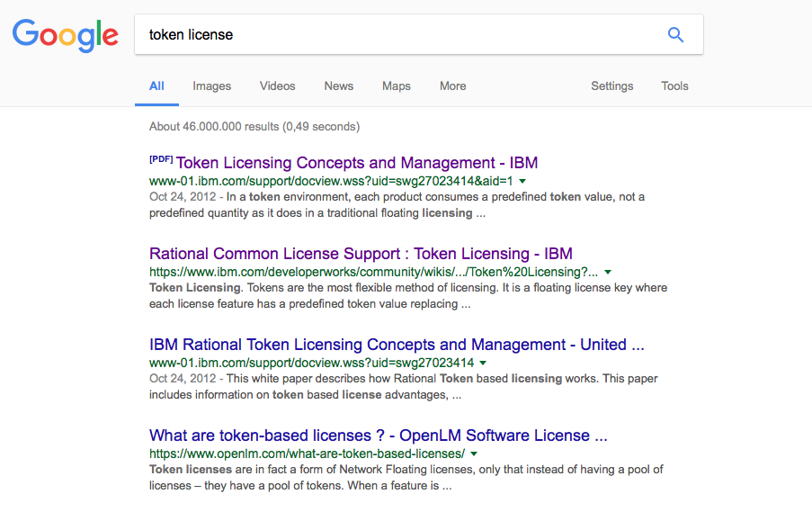Switch to the Videos tab
The width and height of the screenshot is (812, 512).
[x=277, y=86]
